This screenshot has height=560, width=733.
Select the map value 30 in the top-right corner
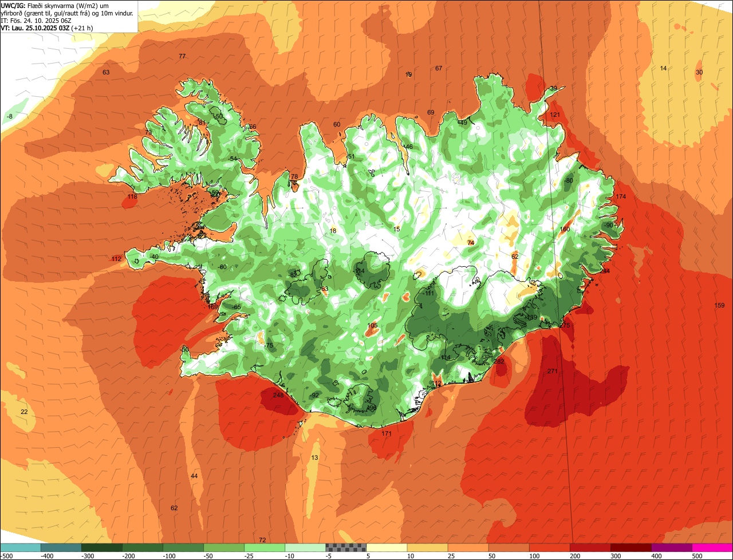coord(699,72)
